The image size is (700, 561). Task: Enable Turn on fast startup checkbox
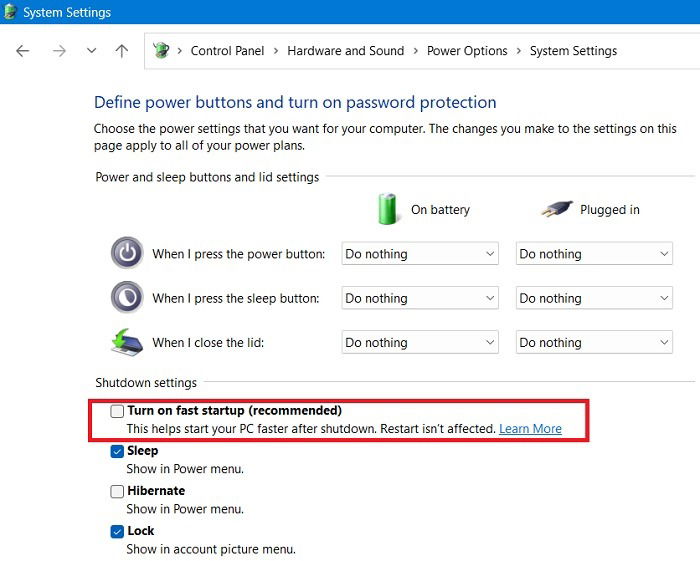coord(118,411)
